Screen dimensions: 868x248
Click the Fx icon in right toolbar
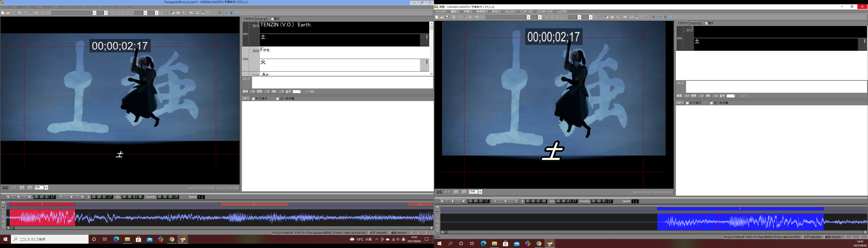point(654,17)
